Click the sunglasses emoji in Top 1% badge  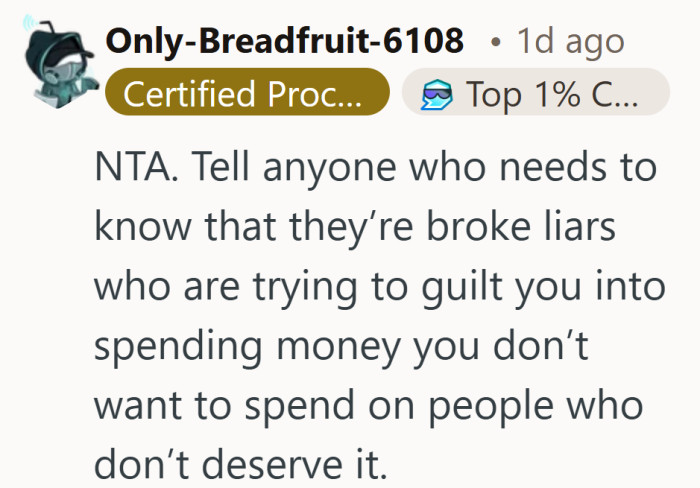439,95
